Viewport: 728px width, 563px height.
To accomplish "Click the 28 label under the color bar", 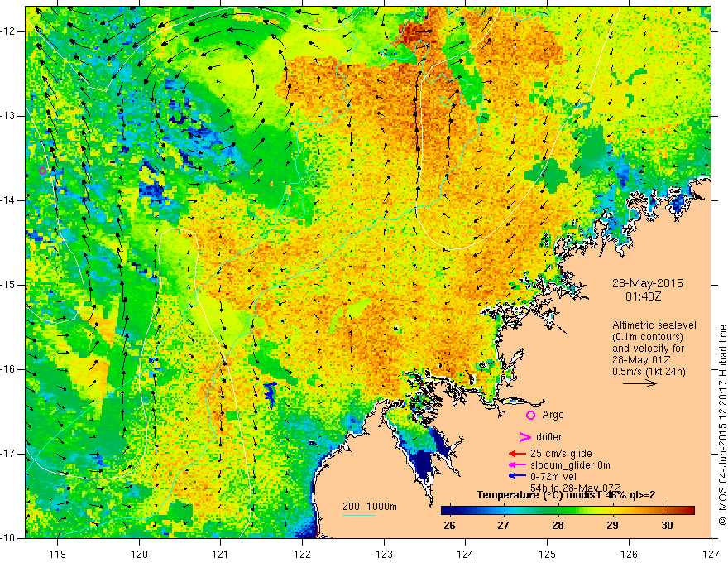I will coord(558,526).
